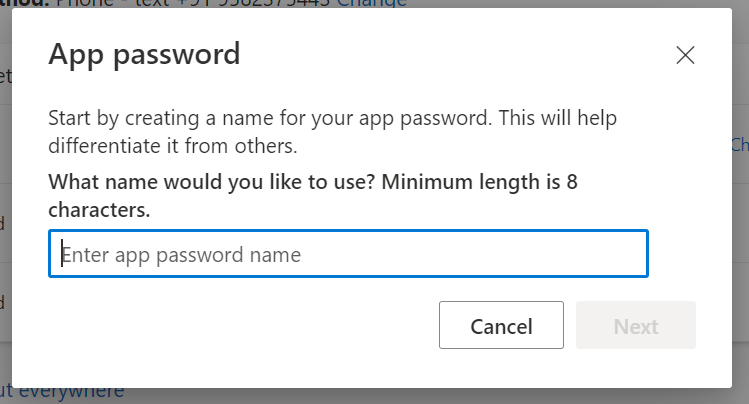Viewport: 749px width, 404px height.
Task: Focus the app password name field
Action: click(348, 255)
